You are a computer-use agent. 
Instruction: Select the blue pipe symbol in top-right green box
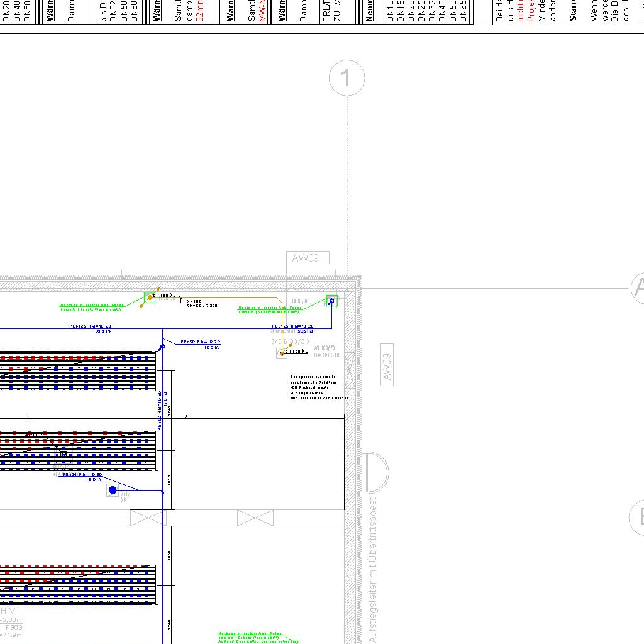click(331, 301)
